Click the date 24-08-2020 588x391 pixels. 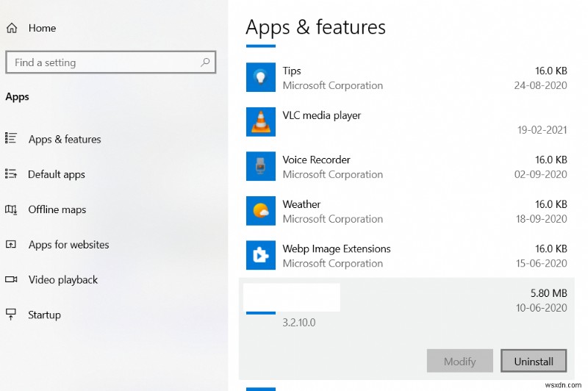[541, 85]
